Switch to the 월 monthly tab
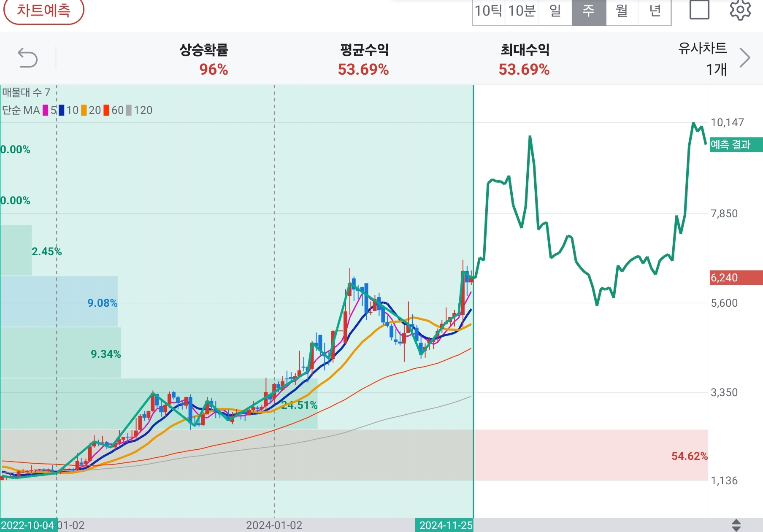This screenshot has height=532, width=763. [x=622, y=11]
